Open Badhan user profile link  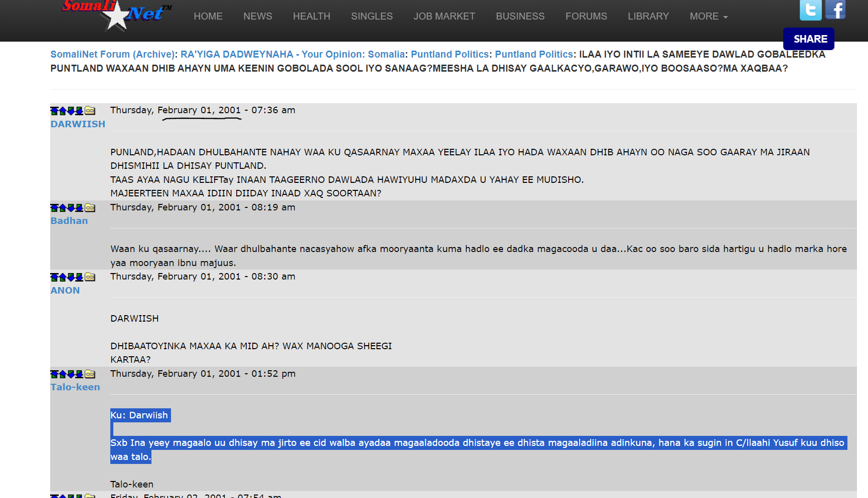pyautogui.click(x=69, y=221)
